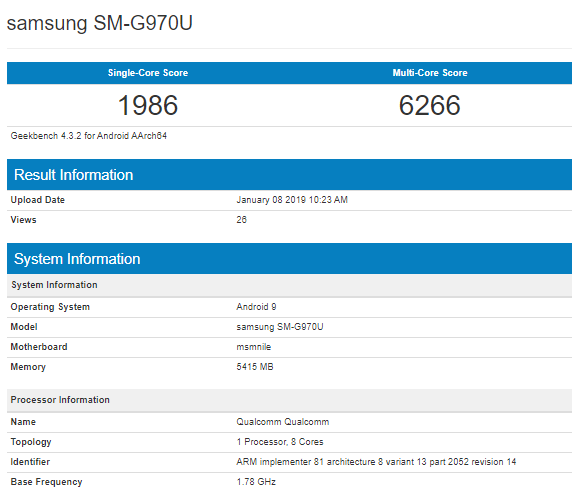Click the Motherboard label
The width and height of the screenshot is (578, 497).
click(39, 347)
